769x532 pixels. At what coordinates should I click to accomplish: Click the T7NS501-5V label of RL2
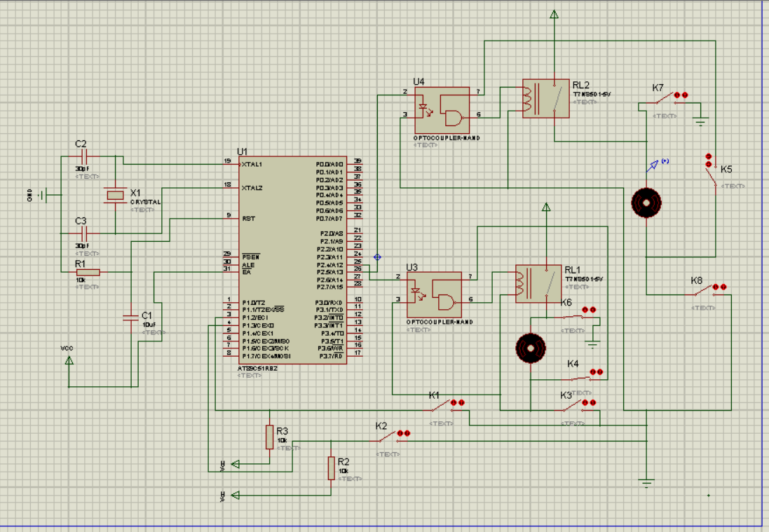(592, 94)
